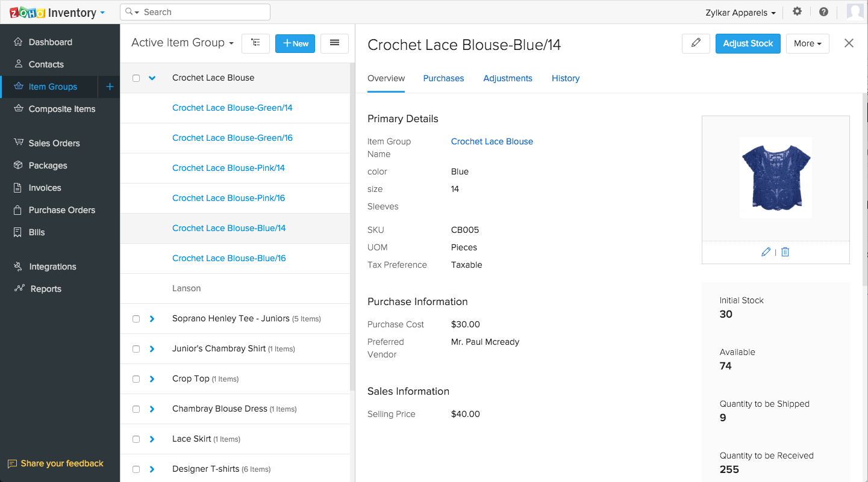Expand the Soprano Henley Tee - Juniors group
Viewport: 868px width, 482px height.
tap(152, 318)
